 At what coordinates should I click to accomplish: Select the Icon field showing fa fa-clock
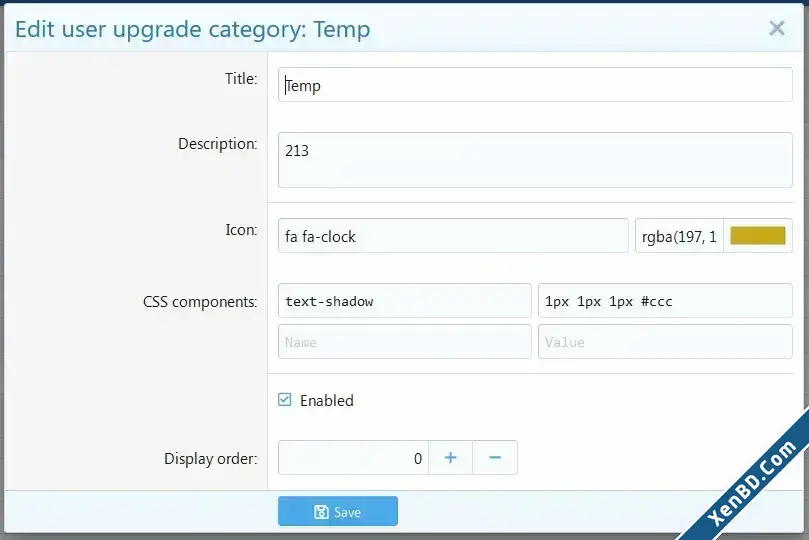tap(453, 236)
